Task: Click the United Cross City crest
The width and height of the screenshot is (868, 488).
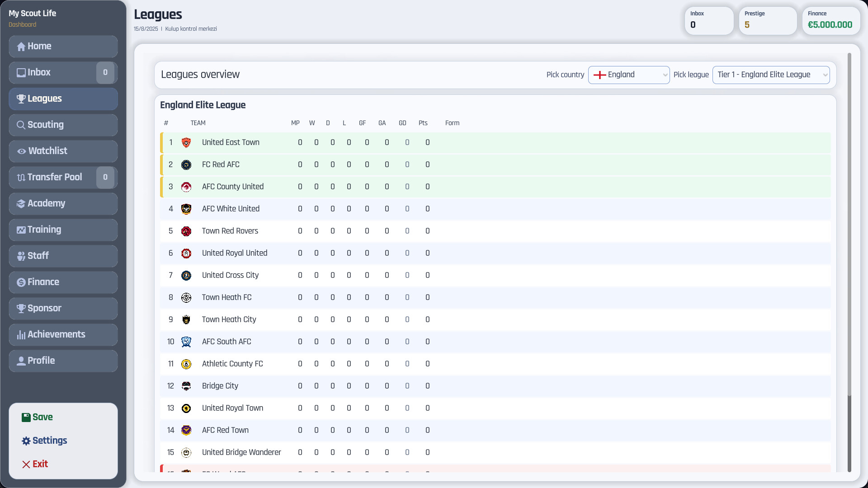Action: (186, 276)
